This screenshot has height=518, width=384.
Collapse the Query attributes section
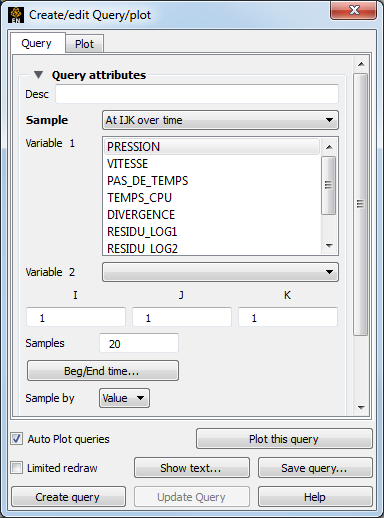(x=38, y=75)
